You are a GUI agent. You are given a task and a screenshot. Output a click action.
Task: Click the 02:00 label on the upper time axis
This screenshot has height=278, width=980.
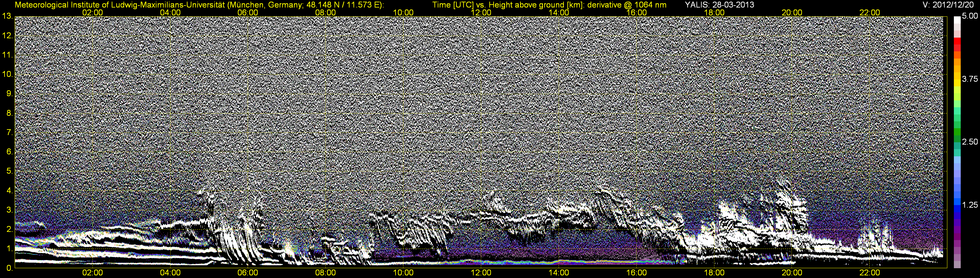92,12
